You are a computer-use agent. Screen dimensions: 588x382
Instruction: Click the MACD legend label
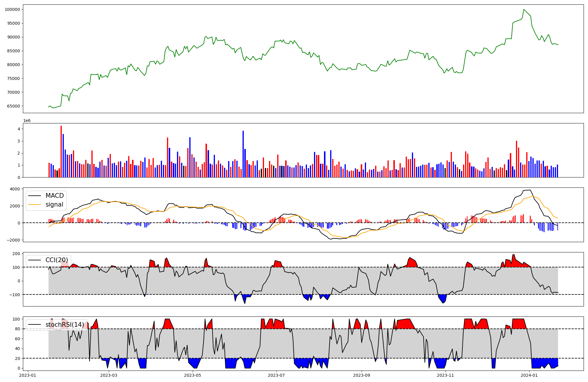point(54,196)
